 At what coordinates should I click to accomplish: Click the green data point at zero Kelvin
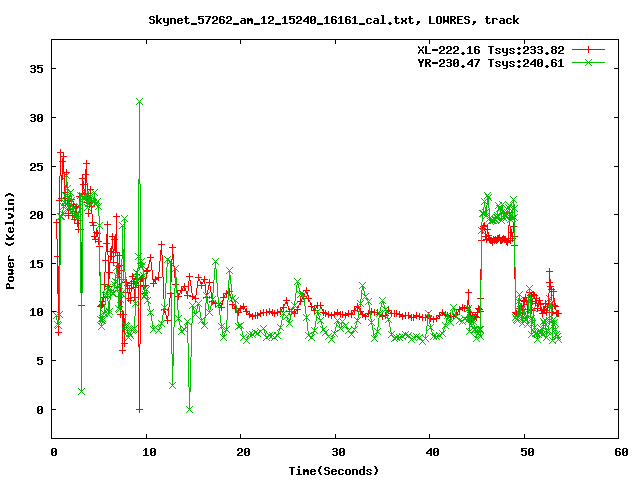click(189, 409)
